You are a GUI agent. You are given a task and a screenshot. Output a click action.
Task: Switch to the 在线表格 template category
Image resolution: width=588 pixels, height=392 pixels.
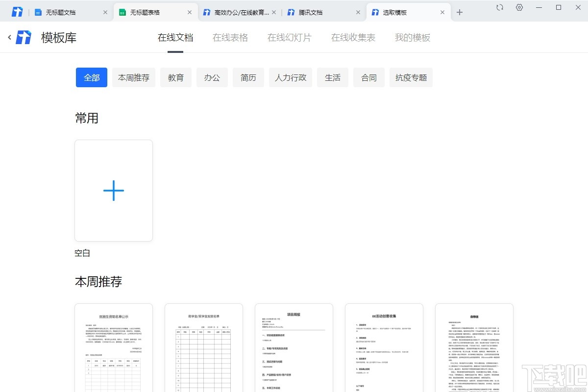[230, 37]
